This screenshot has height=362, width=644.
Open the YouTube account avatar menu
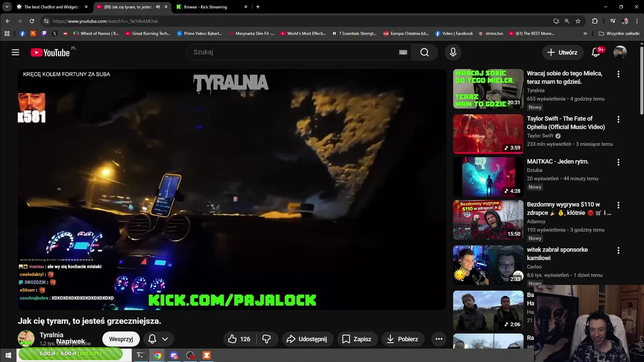point(620,52)
